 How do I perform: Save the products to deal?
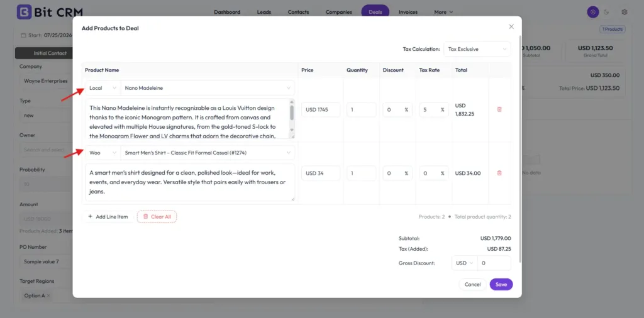click(x=501, y=284)
